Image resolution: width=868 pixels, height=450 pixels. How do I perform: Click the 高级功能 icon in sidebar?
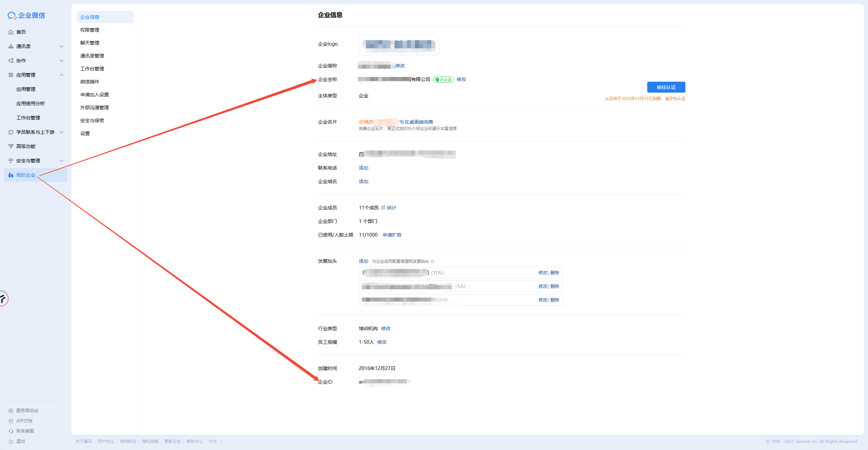pos(11,146)
